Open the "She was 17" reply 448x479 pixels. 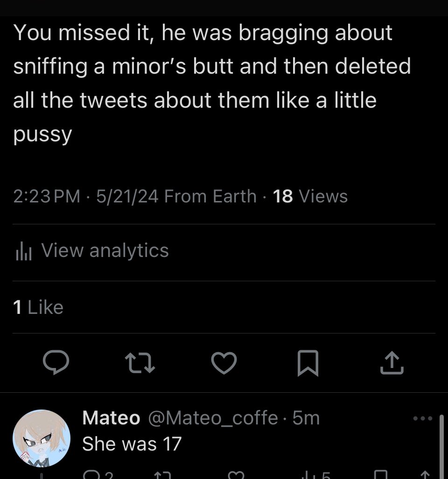[132, 443]
